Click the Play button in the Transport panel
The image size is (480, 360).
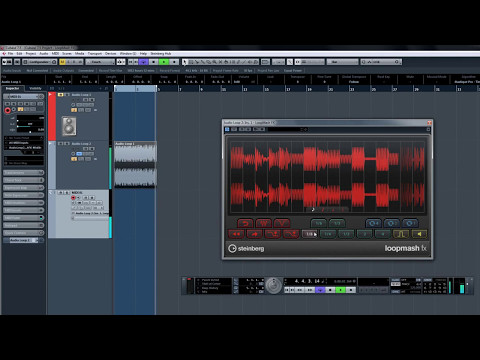tap(340, 290)
